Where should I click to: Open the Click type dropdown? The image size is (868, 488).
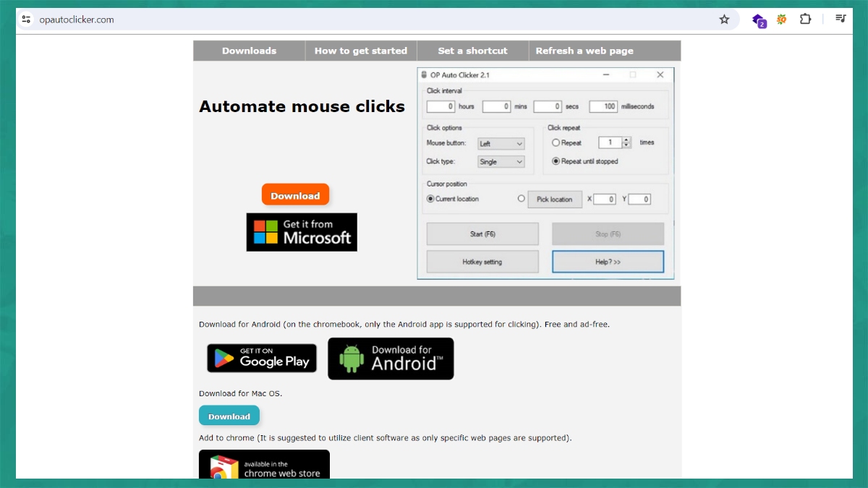[x=501, y=162]
